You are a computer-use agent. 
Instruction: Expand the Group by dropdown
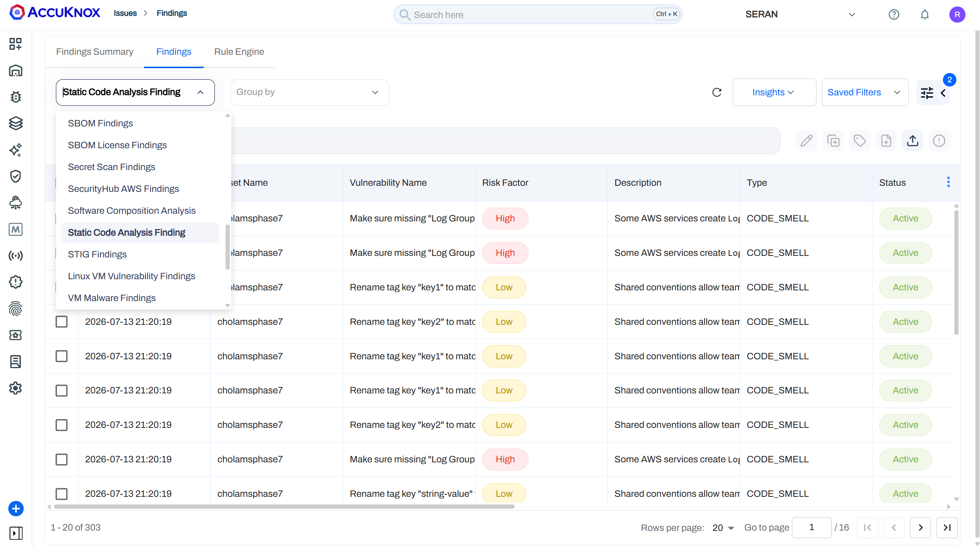(309, 92)
